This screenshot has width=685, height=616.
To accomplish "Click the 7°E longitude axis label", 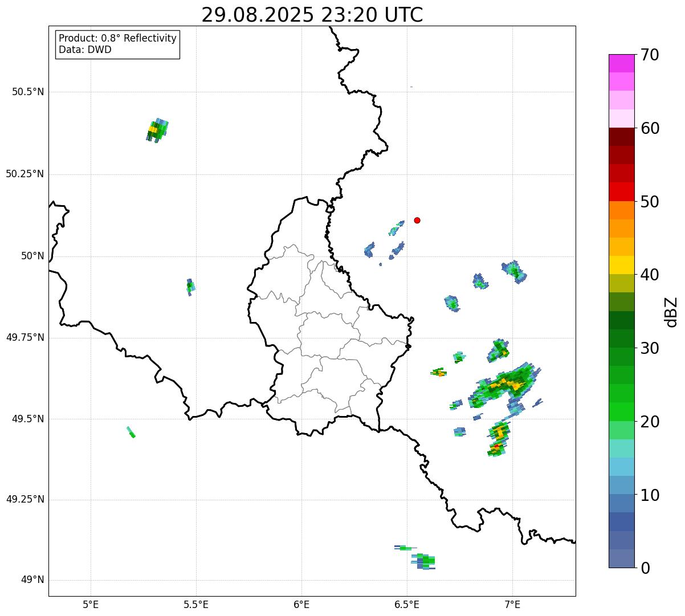I will pos(512,603).
